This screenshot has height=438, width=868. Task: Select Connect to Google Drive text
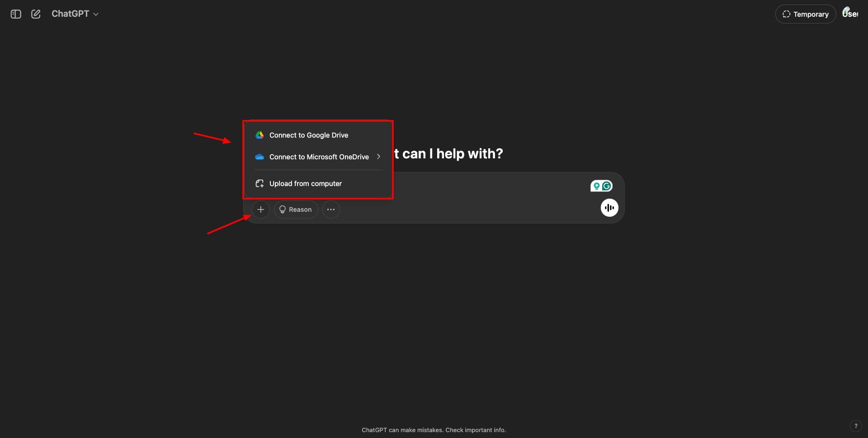coord(309,135)
